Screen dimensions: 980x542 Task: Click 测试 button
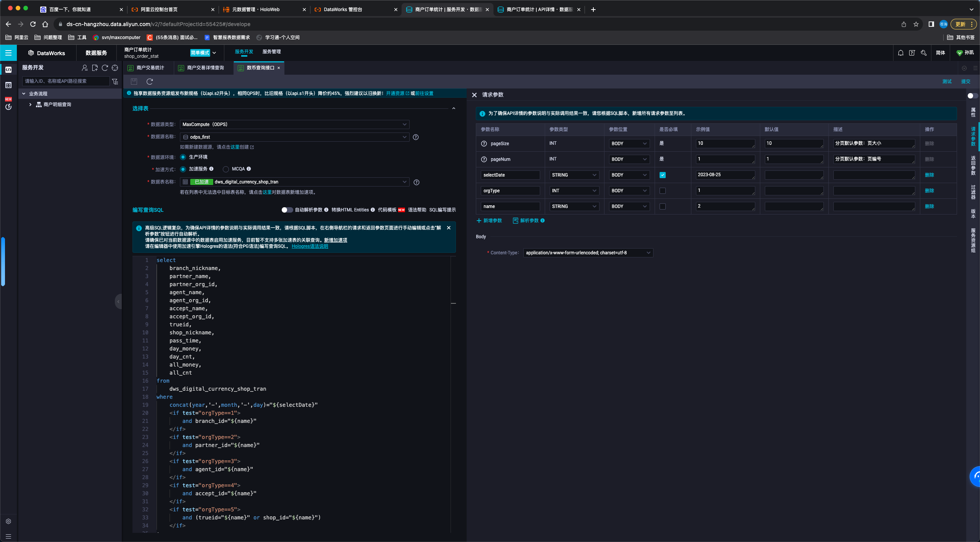(947, 81)
